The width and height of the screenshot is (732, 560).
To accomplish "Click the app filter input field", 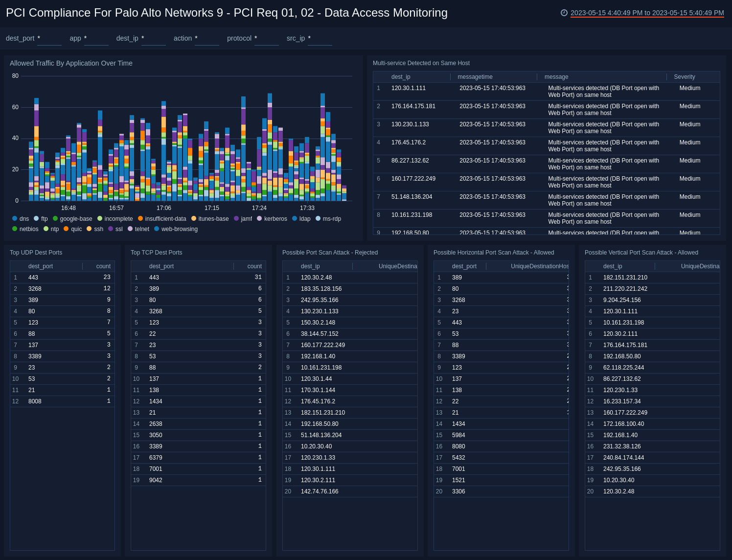I will coord(96,38).
